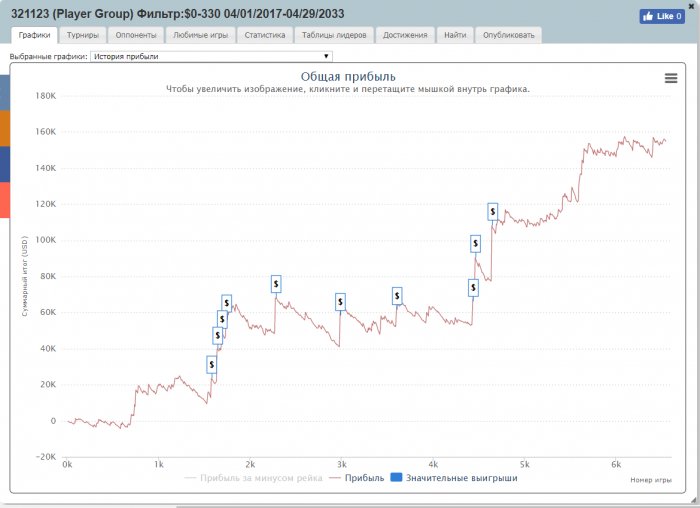Click the Общая прибыль chart title
The image size is (700, 508).
pyautogui.click(x=348, y=76)
